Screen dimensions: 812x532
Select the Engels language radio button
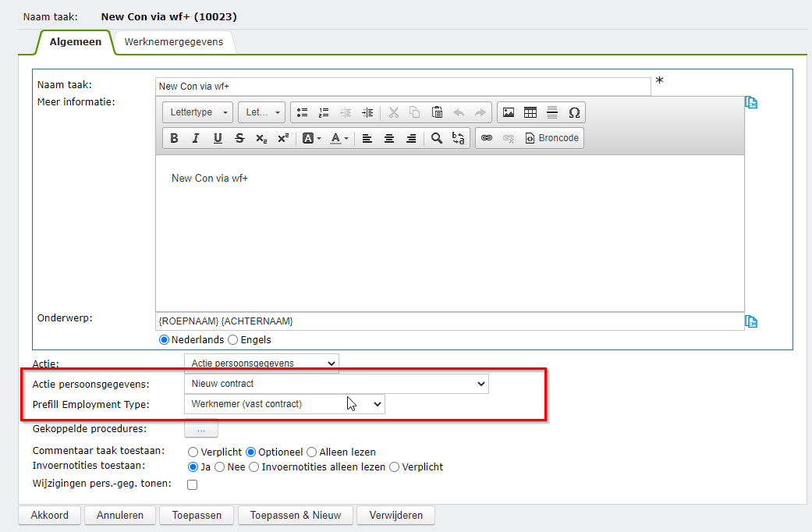[232, 339]
